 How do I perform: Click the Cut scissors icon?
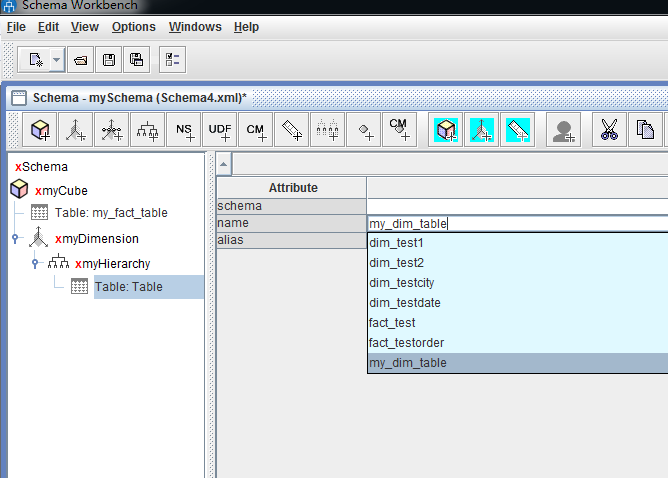[x=608, y=130]
